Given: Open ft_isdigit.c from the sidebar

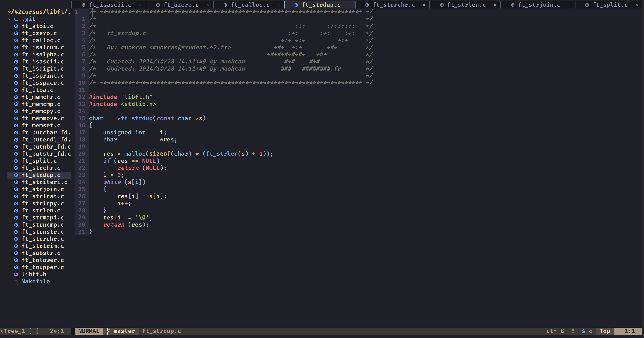Looking at the screenshot, I should (x=43, y=69).
